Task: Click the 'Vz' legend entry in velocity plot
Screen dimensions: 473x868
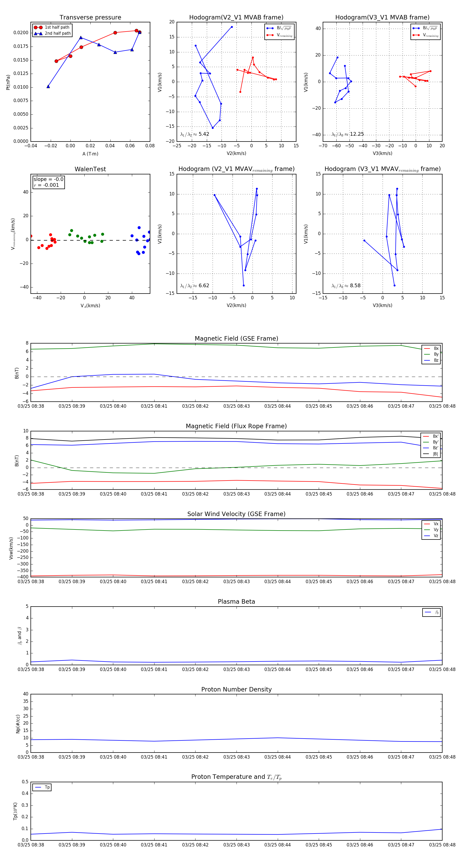Action: click(431, 536)
